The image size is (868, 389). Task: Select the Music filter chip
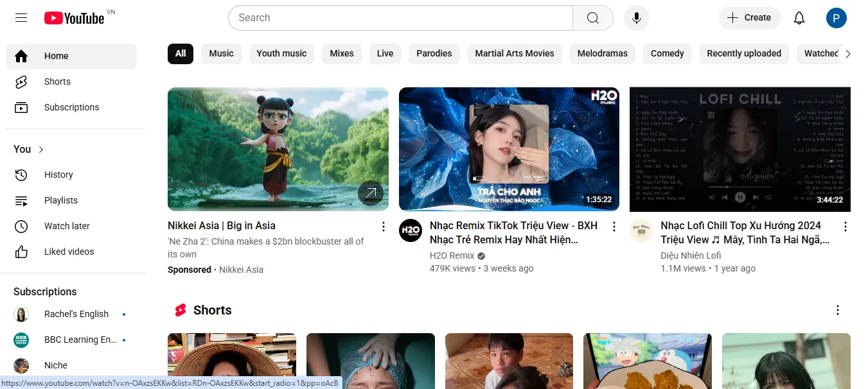coord(221,54)
